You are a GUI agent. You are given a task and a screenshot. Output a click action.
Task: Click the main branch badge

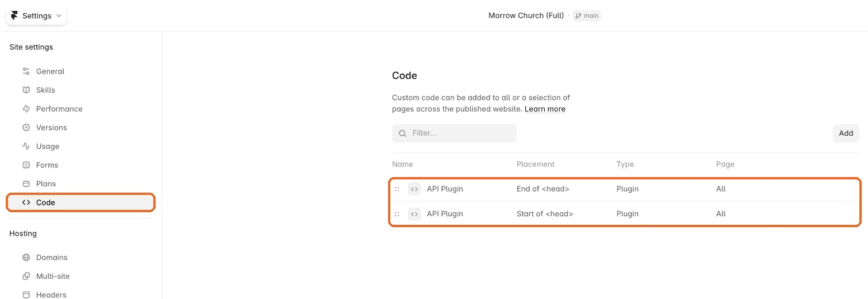pos(587,16)
